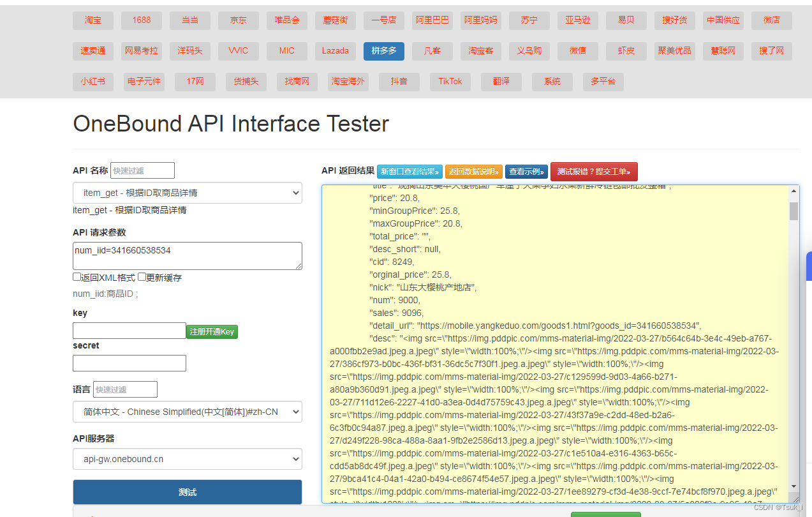Open the MIC tab

(287, 51)
